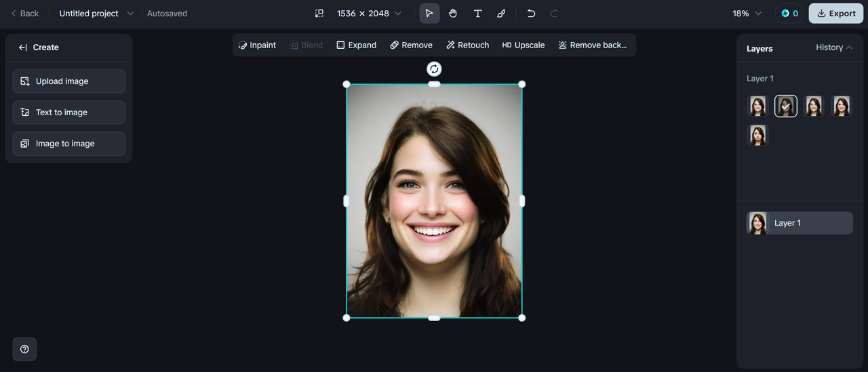Viewport: 868px width, 372px height.
Task: Go back using the Back button
Action: click(x=25, y=14)
